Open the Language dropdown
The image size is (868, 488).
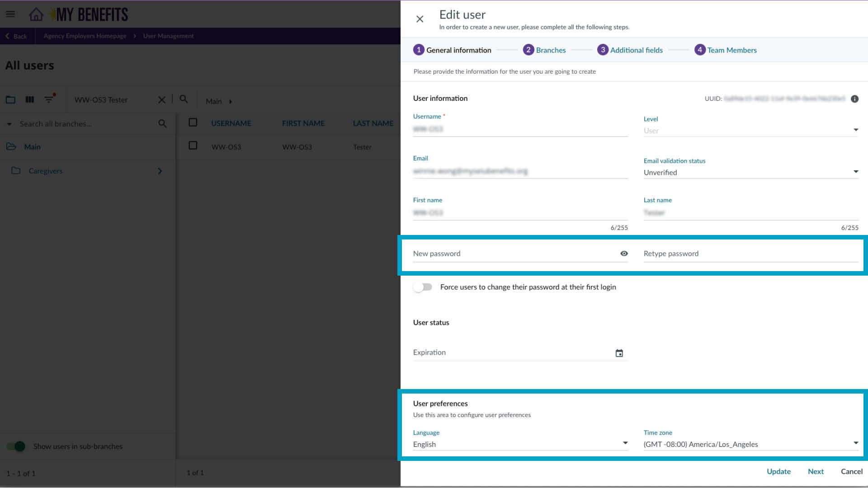(x=520, y=444)
